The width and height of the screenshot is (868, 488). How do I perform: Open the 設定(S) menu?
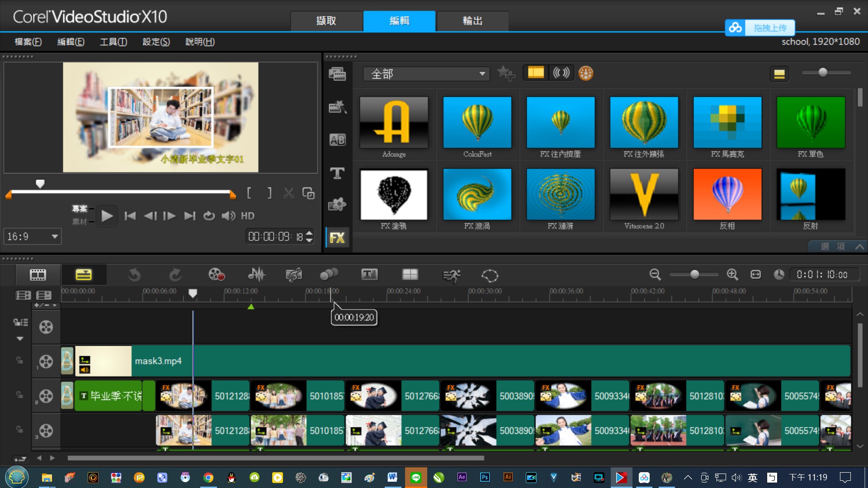point(156,42)
